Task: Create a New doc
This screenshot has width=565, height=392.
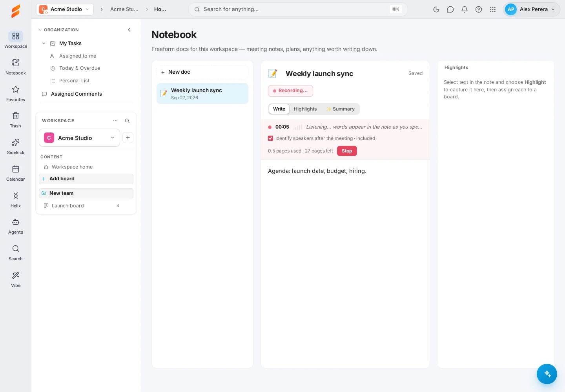Action: click(x=202, y=72)
